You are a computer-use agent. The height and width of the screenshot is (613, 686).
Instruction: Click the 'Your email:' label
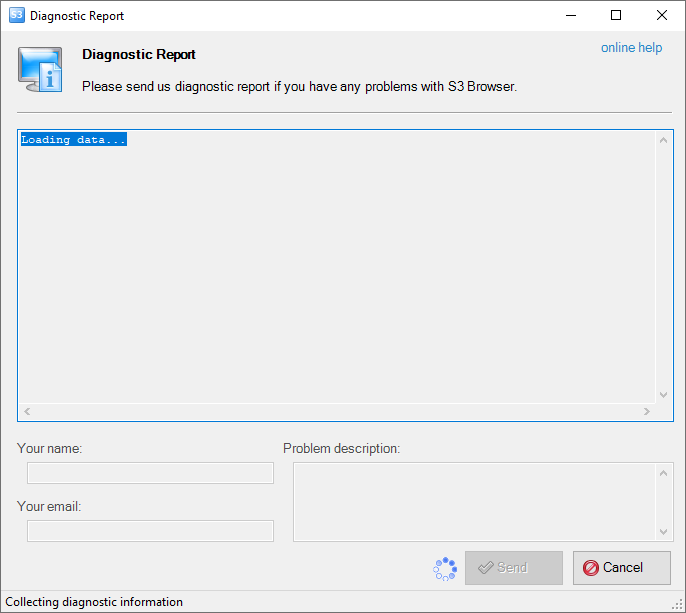pos(49,506)
